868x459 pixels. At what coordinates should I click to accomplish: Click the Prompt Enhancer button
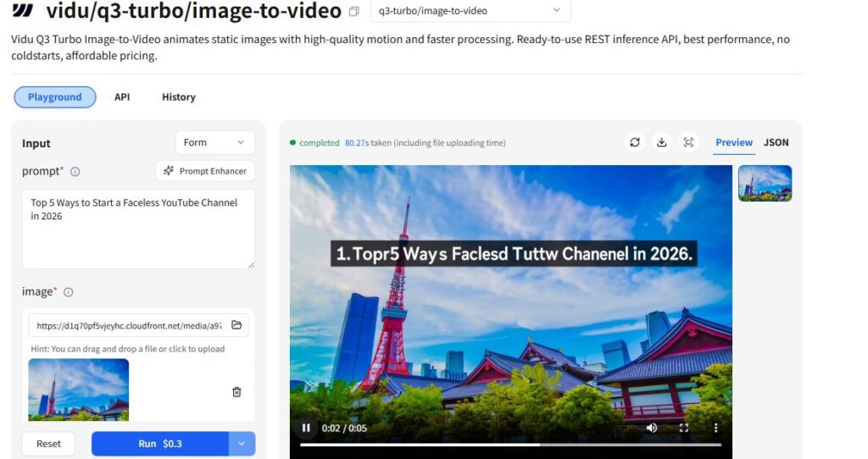[205, 171]
